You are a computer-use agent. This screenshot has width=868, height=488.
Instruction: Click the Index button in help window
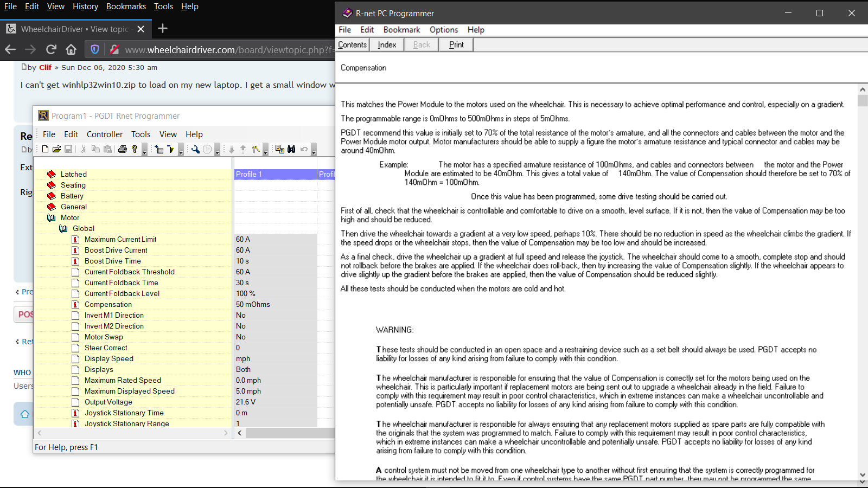click(x=387, y=45)
